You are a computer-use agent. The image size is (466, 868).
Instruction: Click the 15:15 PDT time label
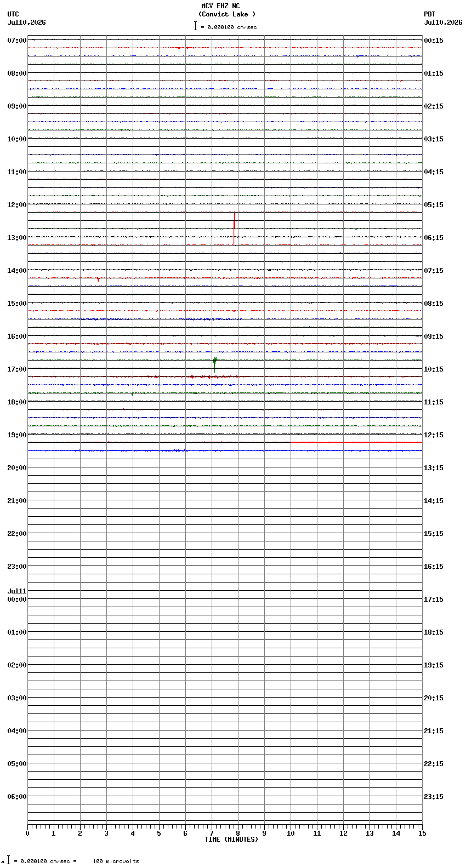click(434, 534)
